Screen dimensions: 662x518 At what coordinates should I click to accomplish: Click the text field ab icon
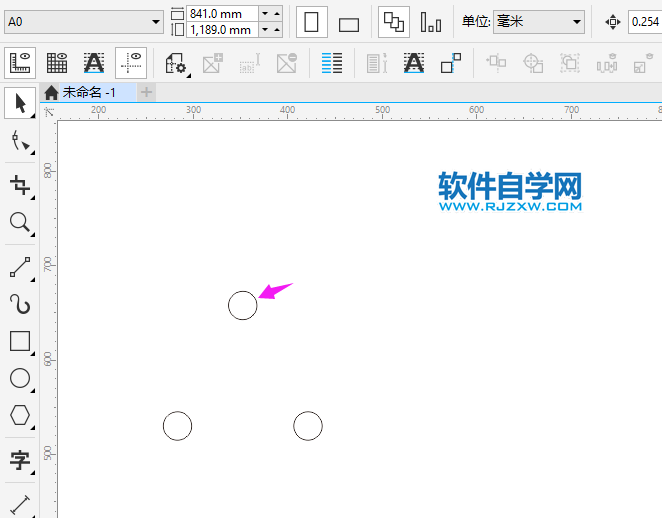[250, 63]
